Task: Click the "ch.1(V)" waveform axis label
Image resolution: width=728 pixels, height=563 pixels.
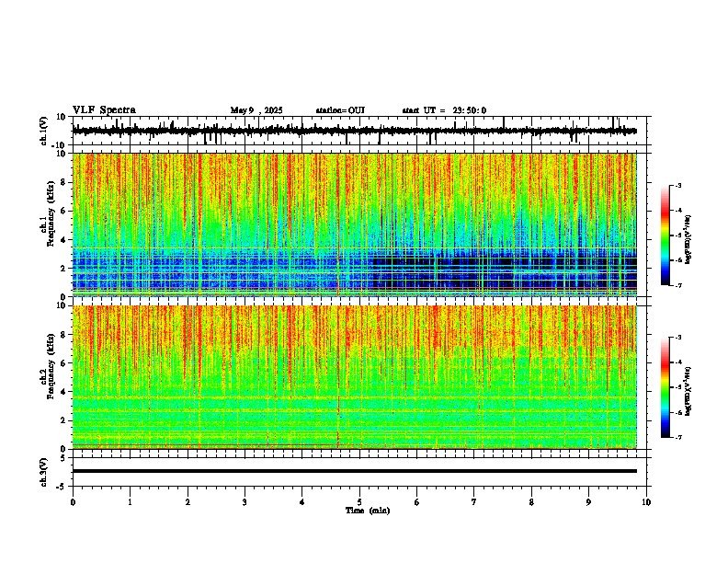Action: [x=44, y=131]
